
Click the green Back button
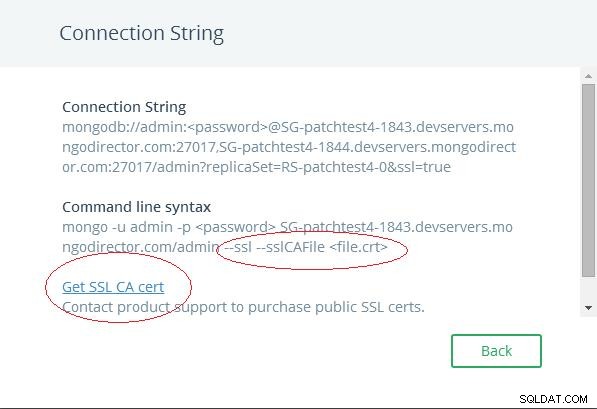tap(496, 351)
